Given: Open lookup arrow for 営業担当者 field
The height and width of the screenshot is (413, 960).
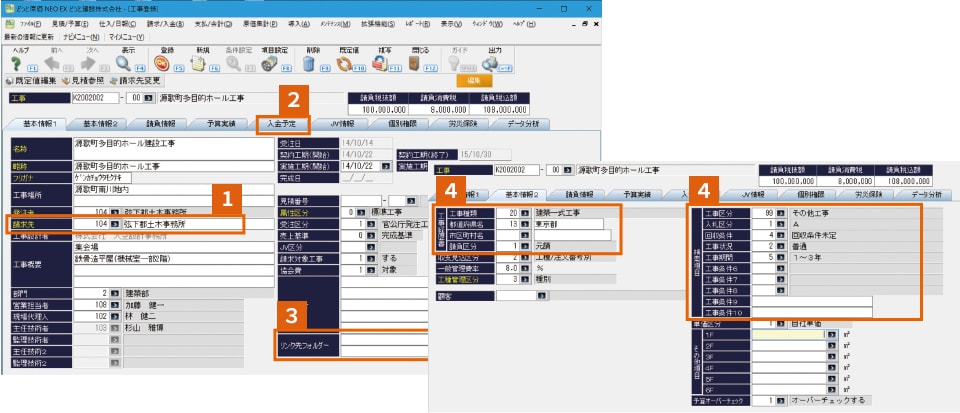Looking at the screenshot, I should coord(114,305).
